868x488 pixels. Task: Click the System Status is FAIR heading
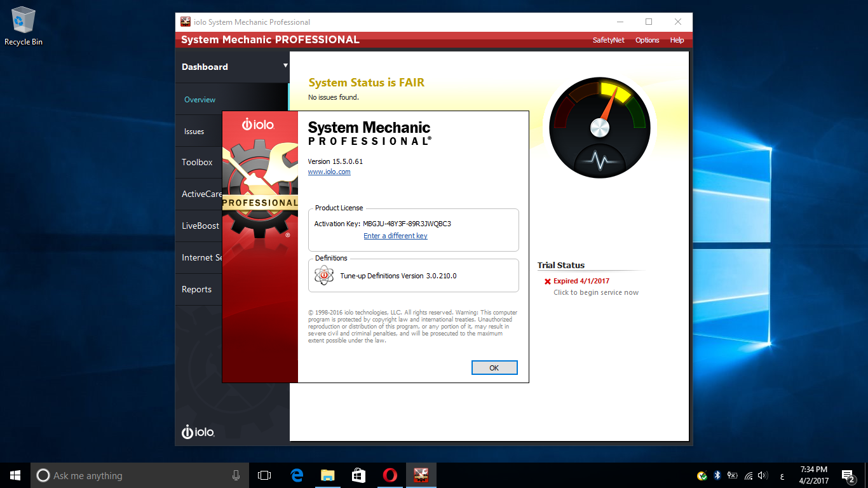[x=367, y=83]
